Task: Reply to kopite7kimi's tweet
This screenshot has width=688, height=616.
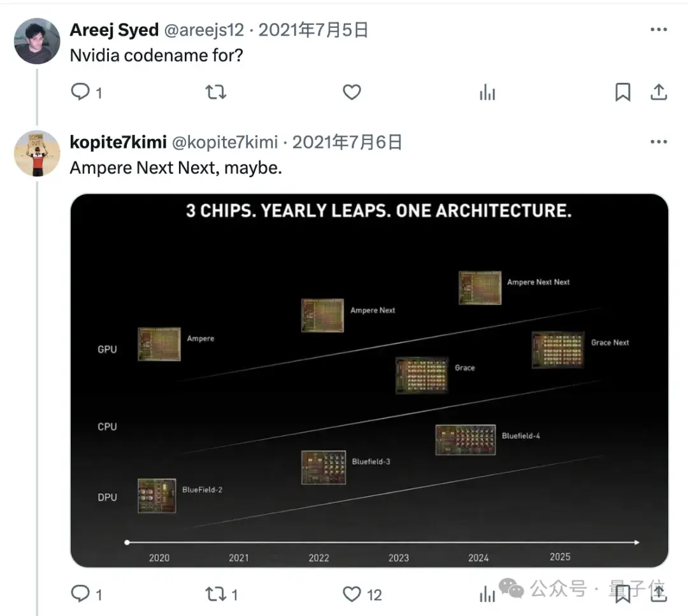Action: click(x=80, y=594)
